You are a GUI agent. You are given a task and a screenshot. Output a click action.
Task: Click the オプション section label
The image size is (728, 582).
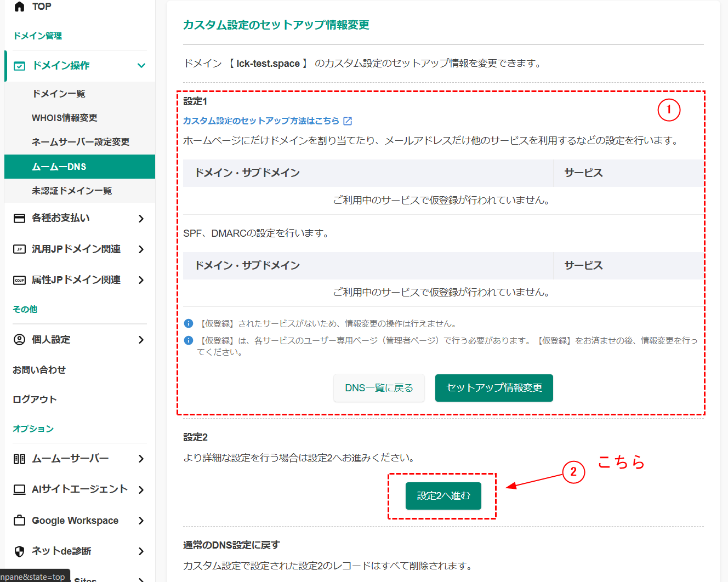33,429
